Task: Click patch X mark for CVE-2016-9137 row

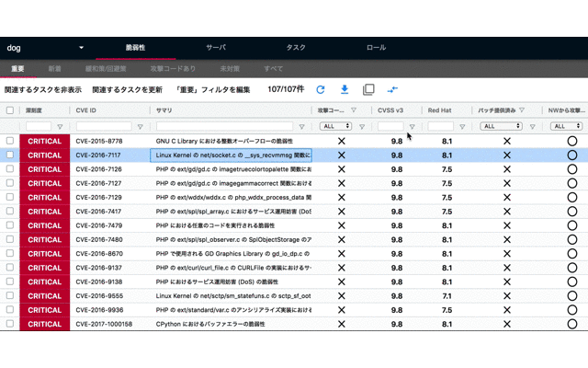Action: coord(507,268)
